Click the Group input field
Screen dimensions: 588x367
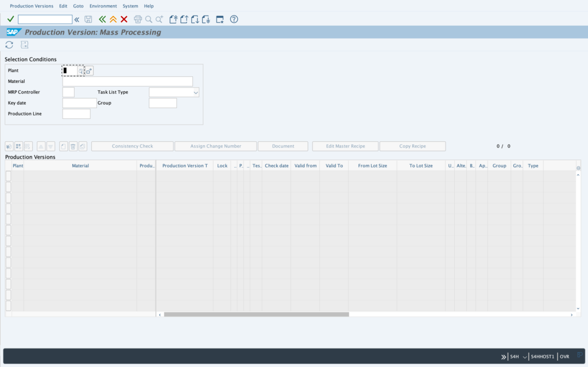click(x=163, y=103)
